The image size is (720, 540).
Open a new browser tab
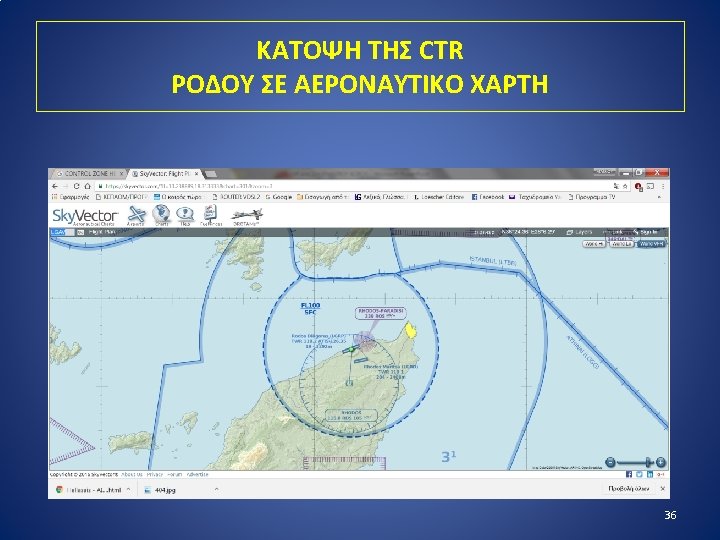click(x=210, y=174)
